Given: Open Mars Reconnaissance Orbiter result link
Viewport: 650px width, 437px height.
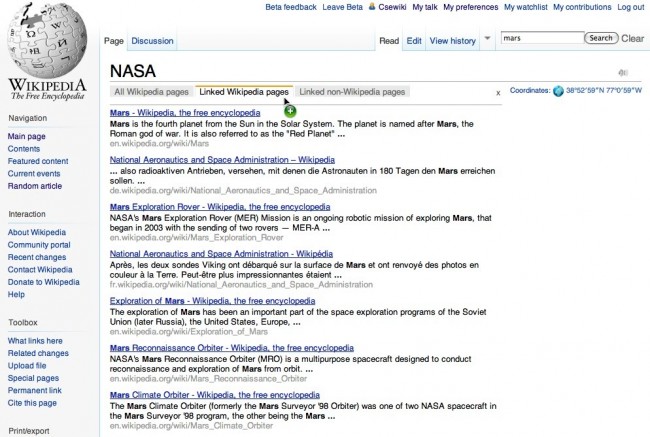Looking at the screenshot, I should [x=232, y=348].
